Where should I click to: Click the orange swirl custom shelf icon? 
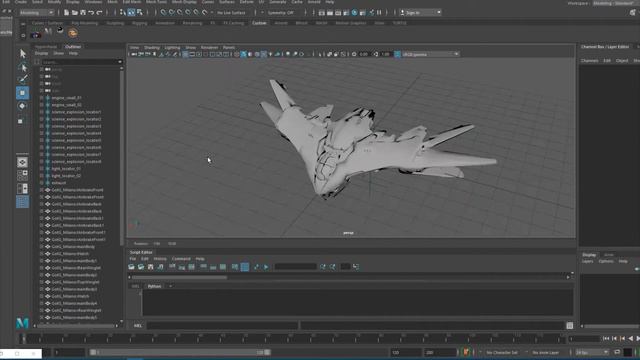[x=73, y=33]
